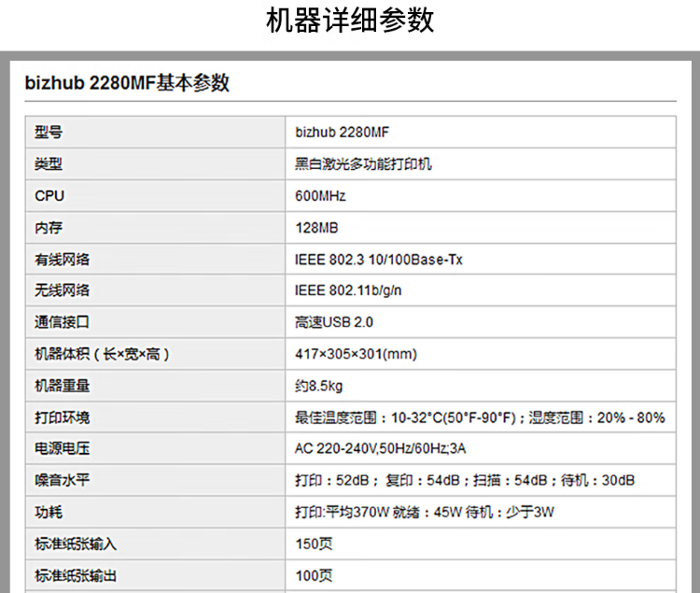Select the 高速USB 2.0 value
This screenshot has height=593, width=700.
(x=334, y=322)
